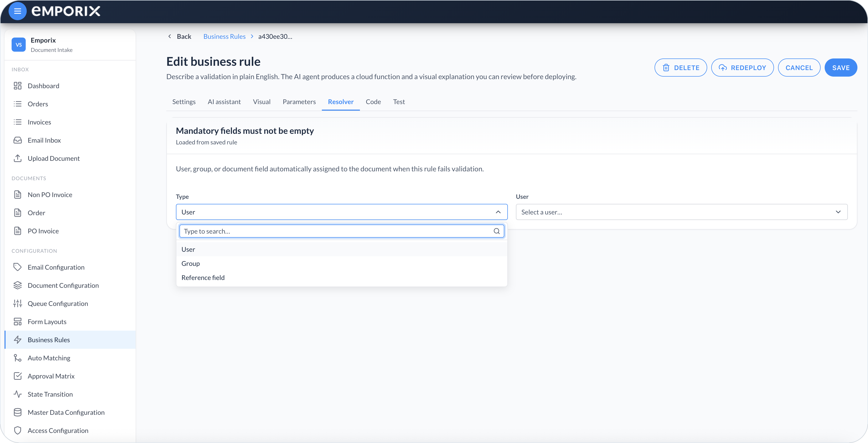The width and height of the screenshot is (868, 443).
Task: Click the 'Loaded from saved rule' text
Action: [x=206, y=142]
